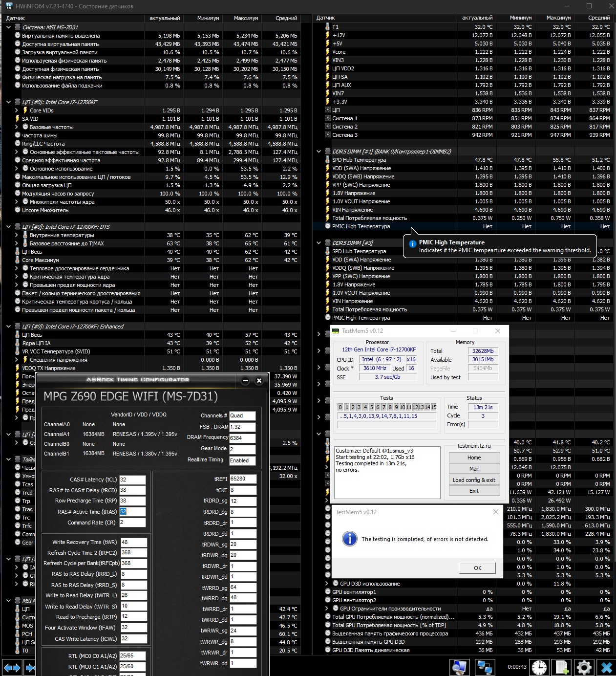The width and height of the screenshot is (616, 676).
Task: Click the lightning icon beside +12V
Action: tap(328, 35)
